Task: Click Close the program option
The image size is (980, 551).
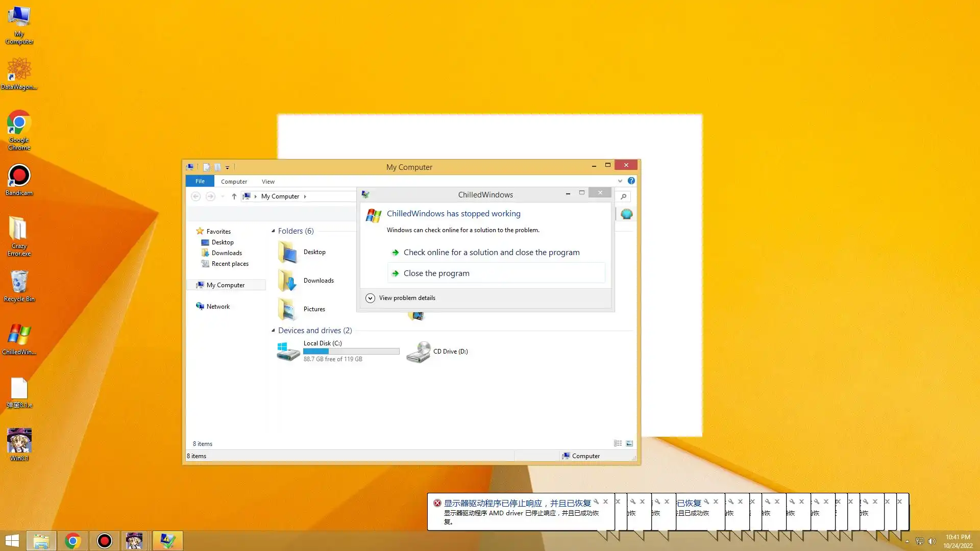Action: (436, 273)
